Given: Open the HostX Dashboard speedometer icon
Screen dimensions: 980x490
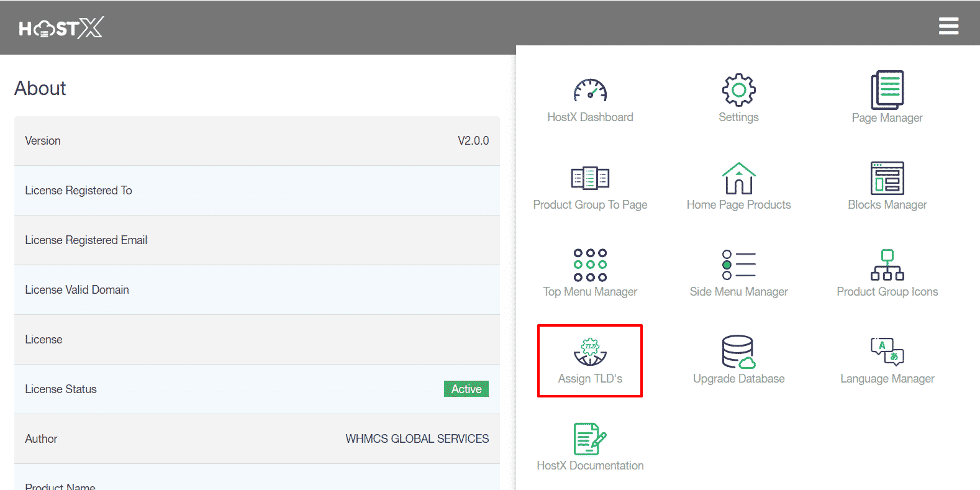Looking at the screenshot, I should [590, 91].
